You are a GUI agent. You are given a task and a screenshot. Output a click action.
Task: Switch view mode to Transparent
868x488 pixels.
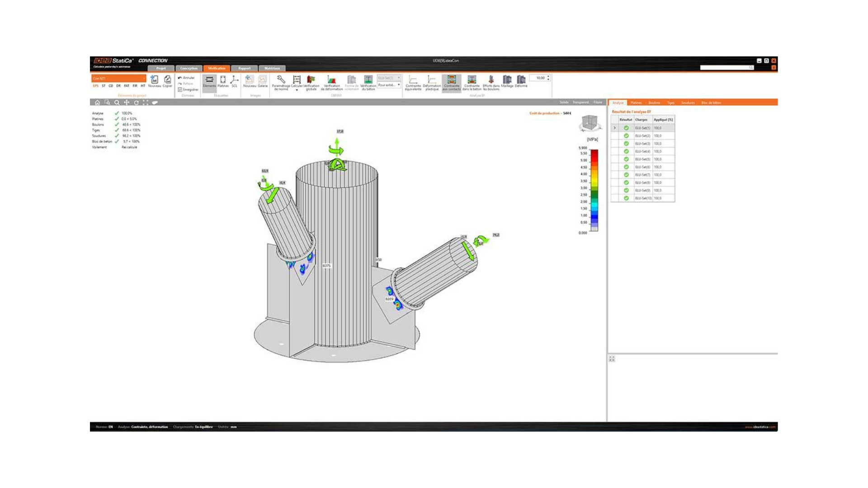pos(580,103)
